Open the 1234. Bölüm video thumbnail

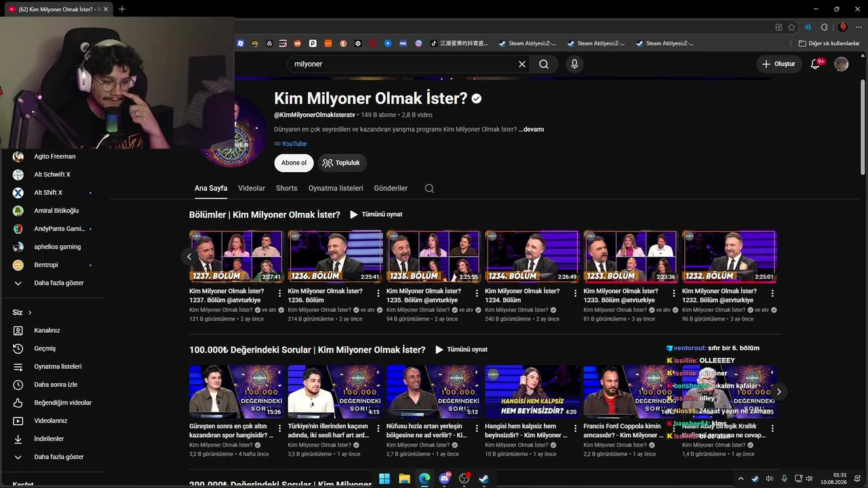[532, 256]
